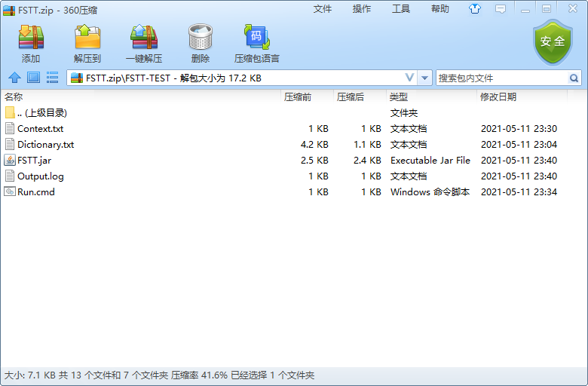
Task: Select the .. (上级目录) row
Action: click(x=285, y=112)
